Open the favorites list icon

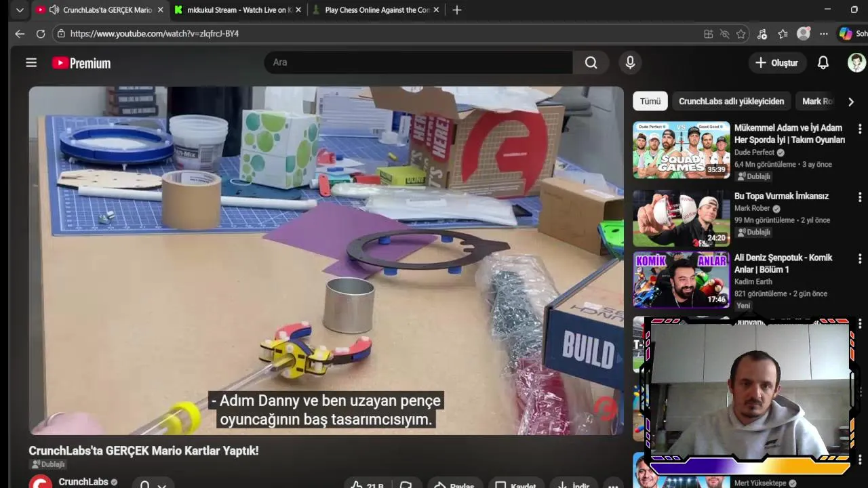click(x=783, y=34)
